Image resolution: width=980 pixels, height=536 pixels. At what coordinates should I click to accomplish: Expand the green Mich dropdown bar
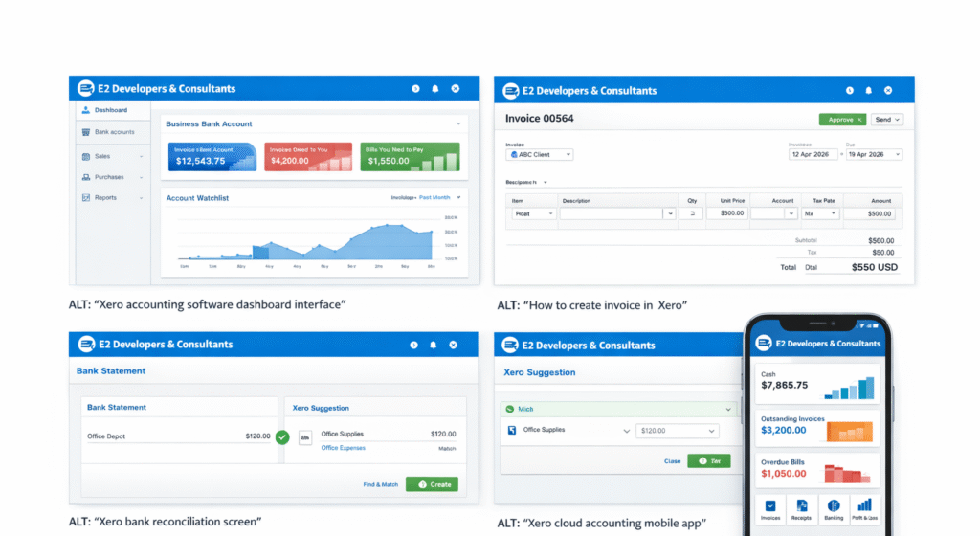[x=619, y=410]
